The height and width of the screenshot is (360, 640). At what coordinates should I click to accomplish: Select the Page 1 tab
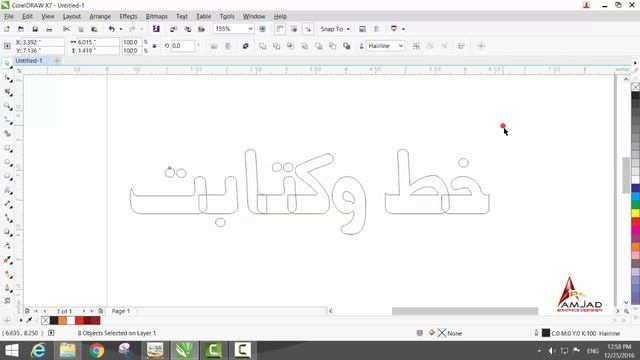(121, 311)
